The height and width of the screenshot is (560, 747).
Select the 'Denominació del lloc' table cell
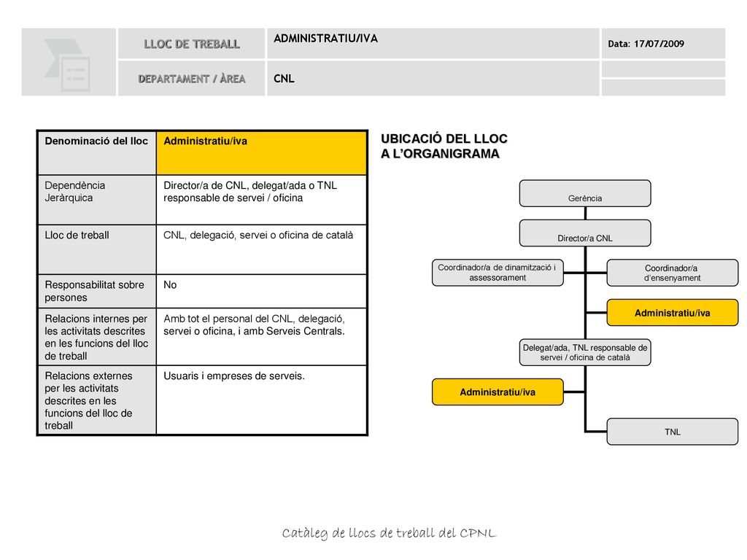click(x=97, y=152)
